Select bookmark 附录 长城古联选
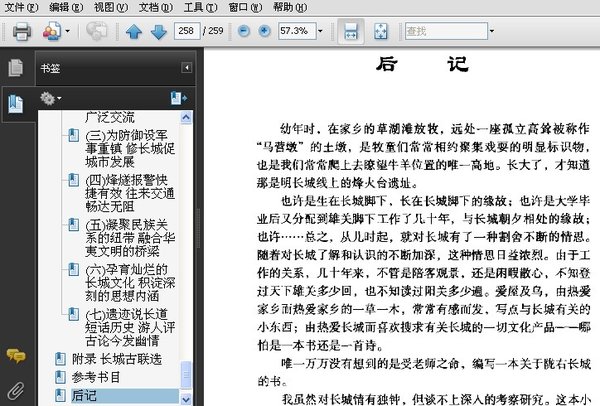600x406 pixels. (117, 359)
